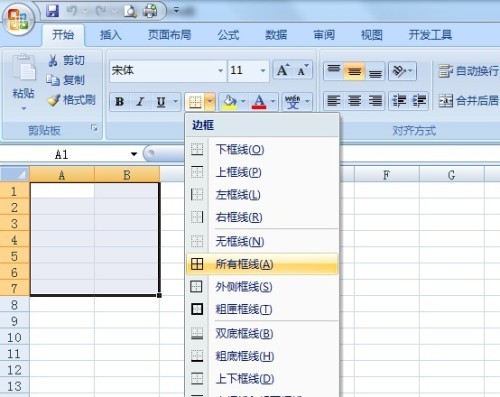Redo the last action
Screen dimensions: 500x397
pyautogui.click(x=101, y=11)
